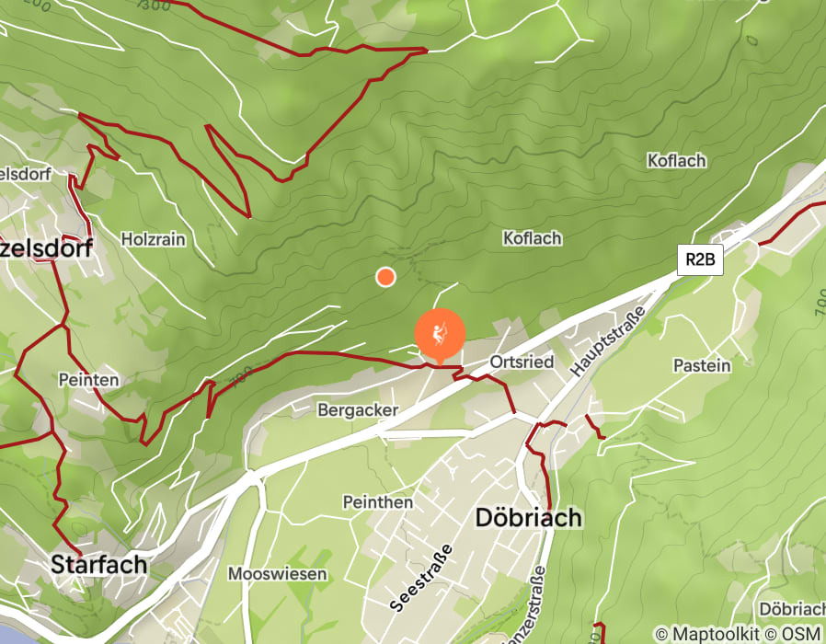Open the Maptoolkit attribution link
The width and height of the screenshot is (826, 644).
coord(707,634)
